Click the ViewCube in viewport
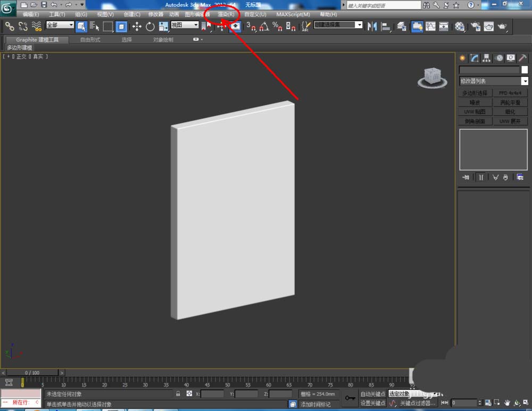The width and height of the screenshot is (532, 411). click(x=432, y=78)
